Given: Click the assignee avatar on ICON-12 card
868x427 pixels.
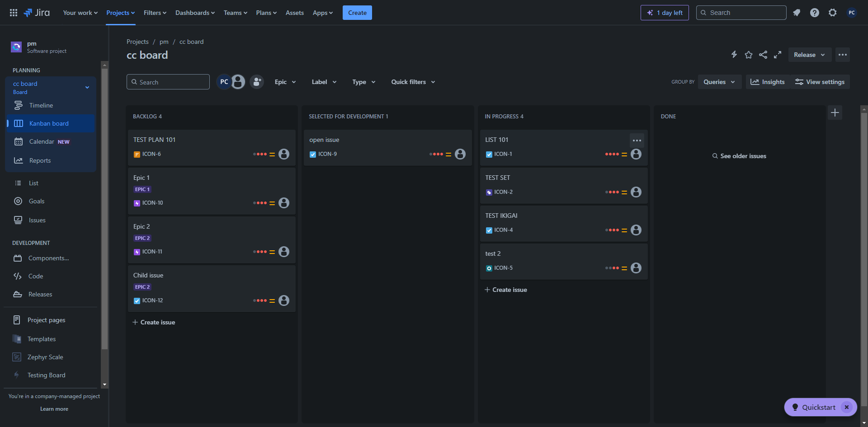Looking at the screenshot, I should (x=284, y=300).
